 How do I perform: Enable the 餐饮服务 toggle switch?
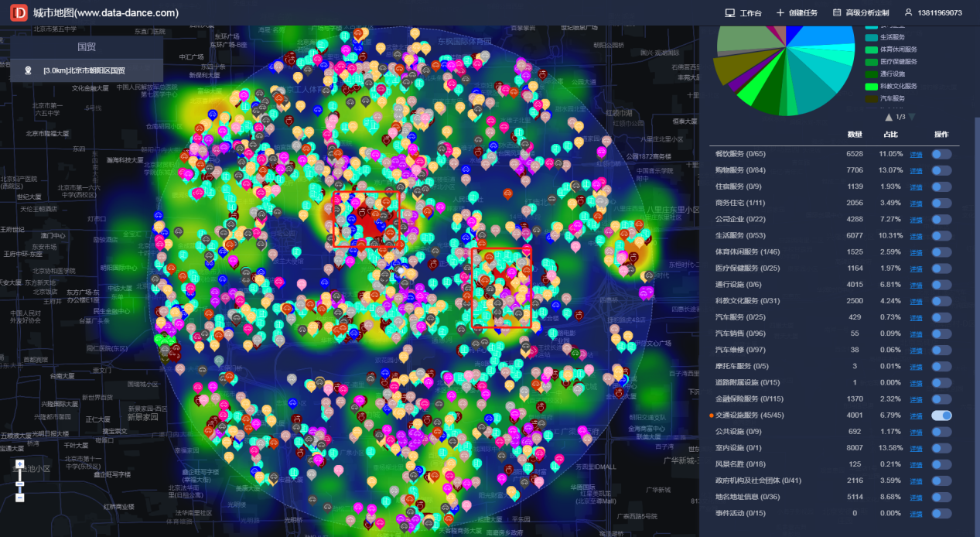(941, 154)
